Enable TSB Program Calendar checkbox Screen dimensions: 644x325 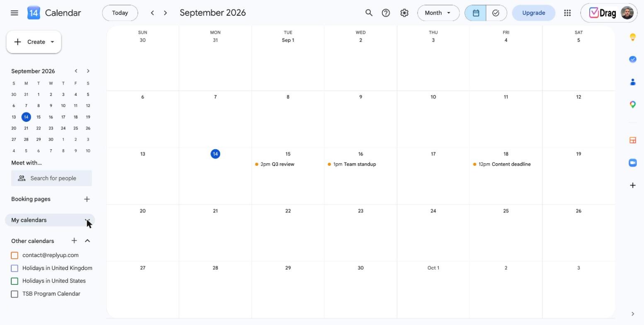click(15, 294)
